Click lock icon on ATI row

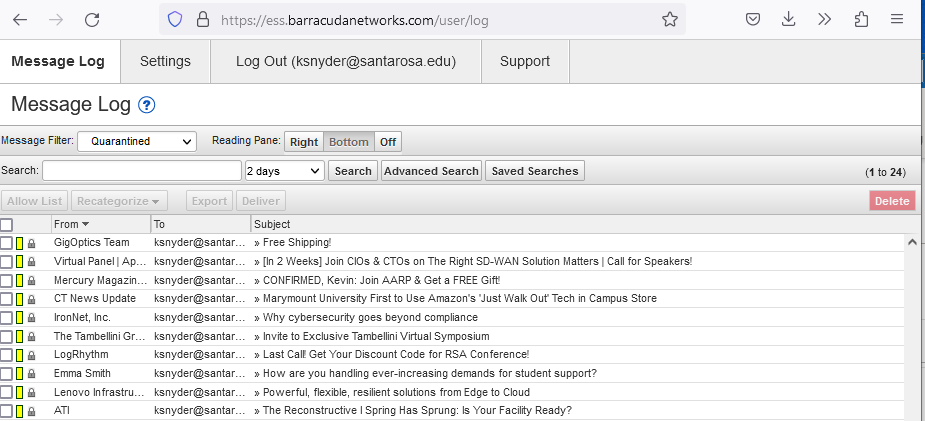(x=31, y=412)
